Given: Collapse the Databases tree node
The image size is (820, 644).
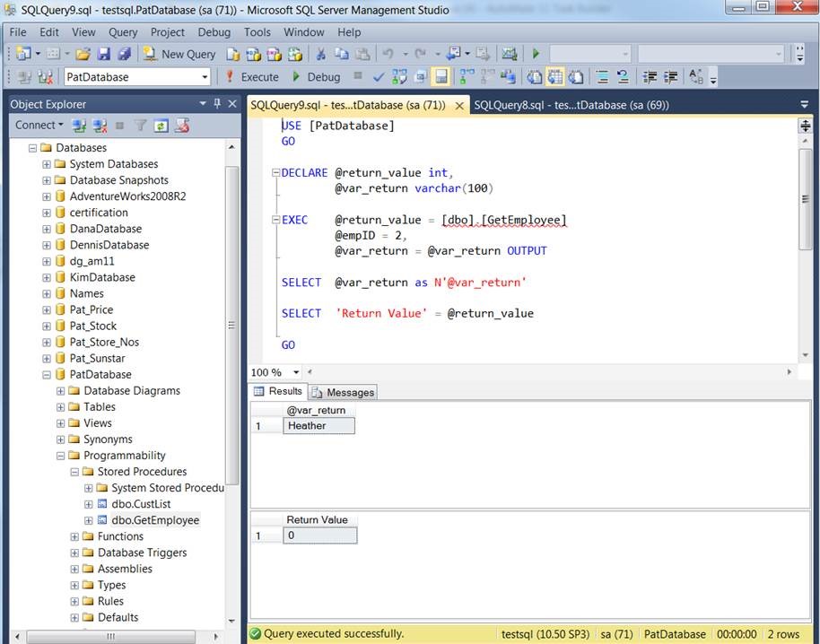Looking at the screenshot, I should (33, 148).
